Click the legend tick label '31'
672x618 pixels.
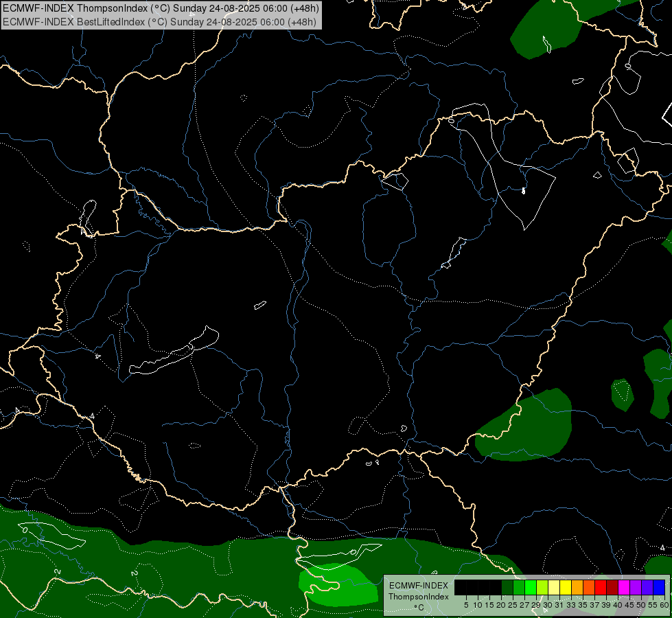[559, 605]
